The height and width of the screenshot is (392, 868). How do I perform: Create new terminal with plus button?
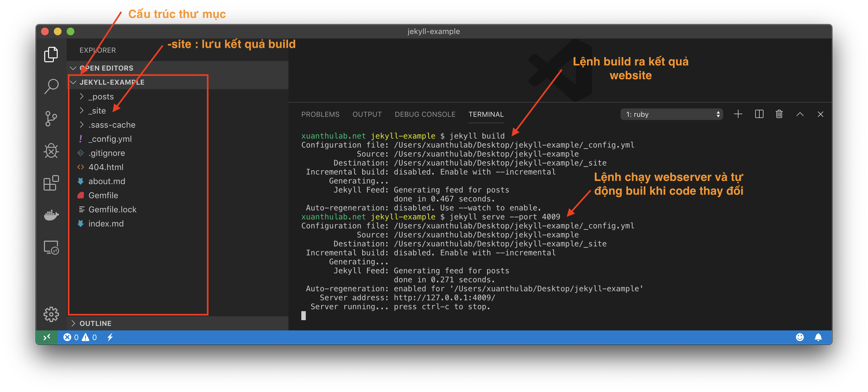(738, 115)
